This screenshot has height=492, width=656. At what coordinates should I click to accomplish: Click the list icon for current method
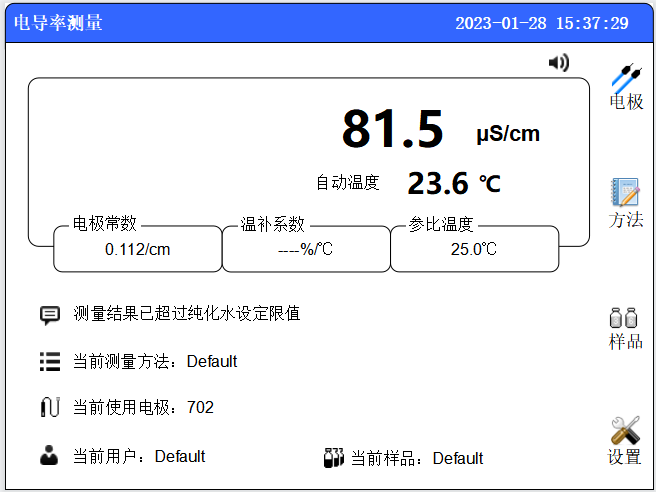point(50,361)
